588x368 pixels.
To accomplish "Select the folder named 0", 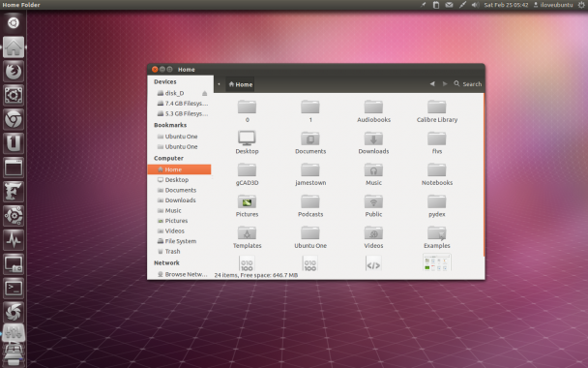I will 247,111.
